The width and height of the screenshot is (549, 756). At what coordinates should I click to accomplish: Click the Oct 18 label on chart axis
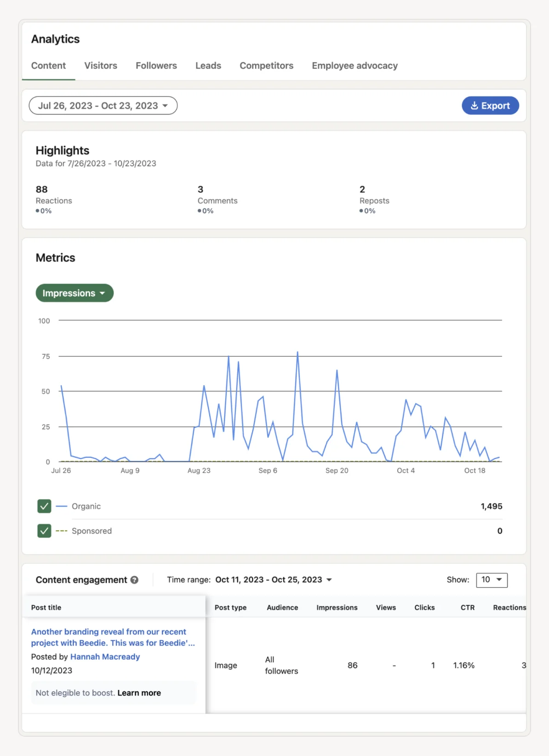point(475,471)
